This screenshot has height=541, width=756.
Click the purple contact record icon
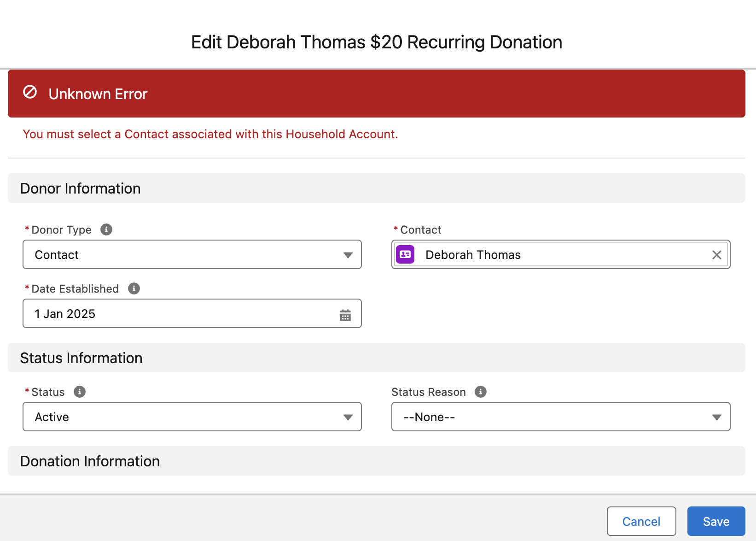(405, 254)
